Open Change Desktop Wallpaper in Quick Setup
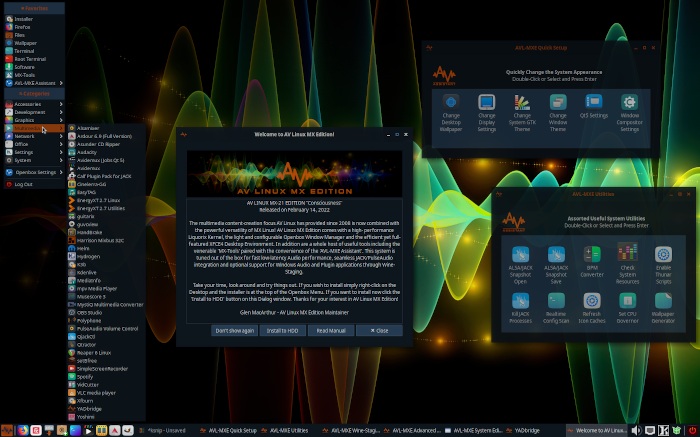The image size is (700, 437). (x=451, y=112)
